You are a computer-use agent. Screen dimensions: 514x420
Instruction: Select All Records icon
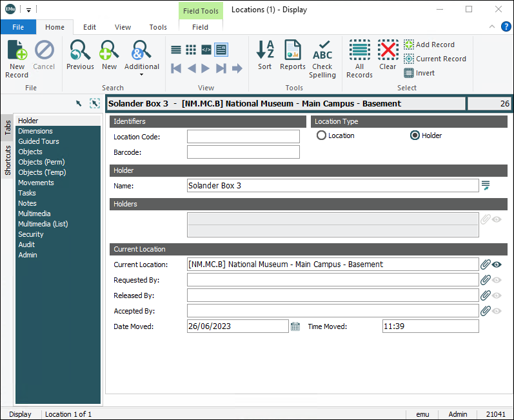(x=359, y=58)
